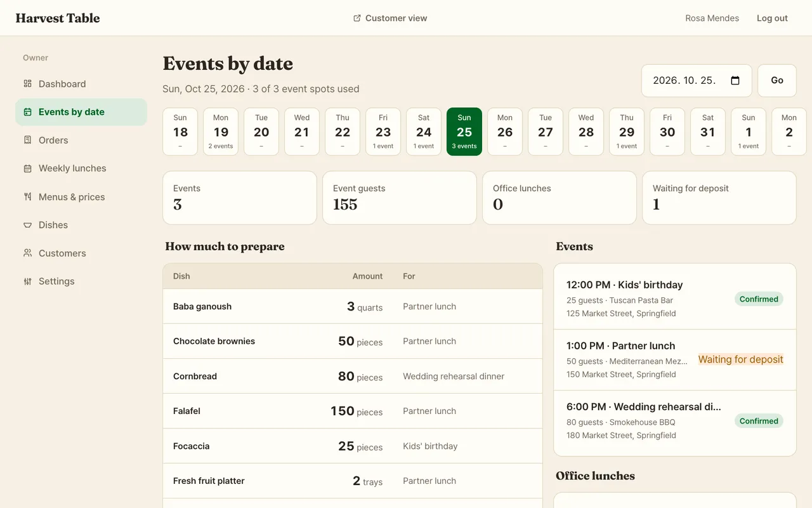Image resolution: width=812 pixels, height=508 pixels.
Task: Open Customer view link
Action: point(390,18)
